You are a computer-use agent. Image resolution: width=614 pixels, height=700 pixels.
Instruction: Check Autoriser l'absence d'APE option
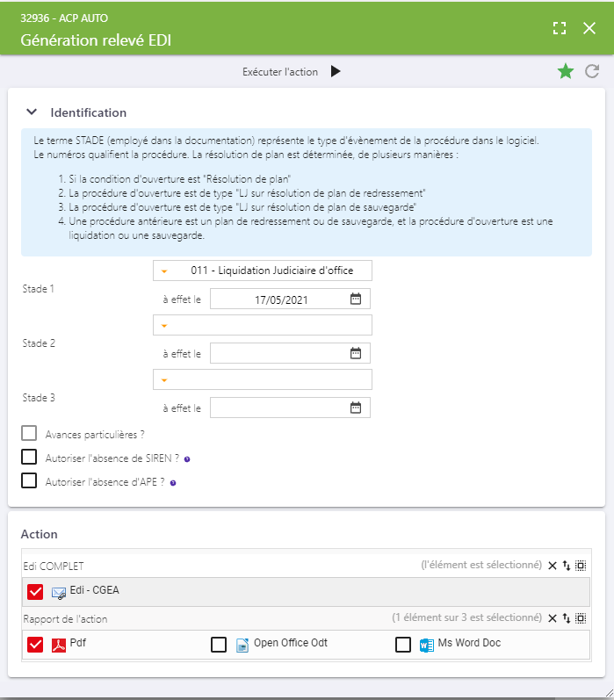click(x=29, y=480)
